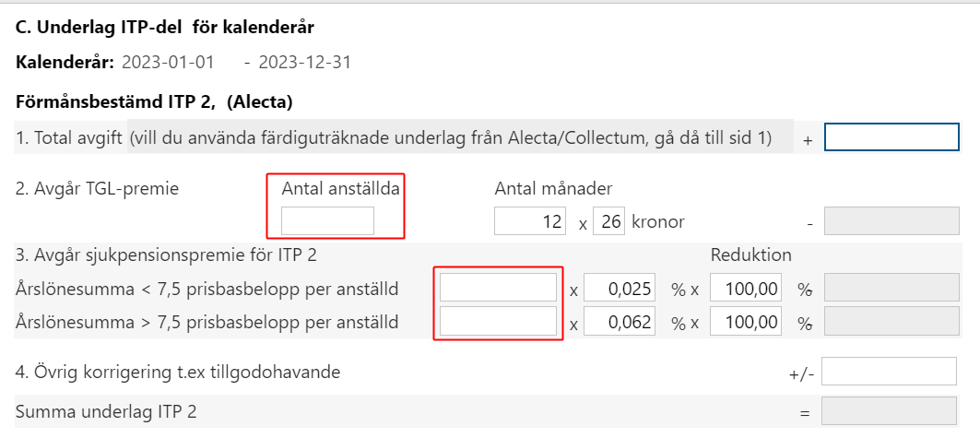Viewport: 980px width, 438px height.
Task: Click Årslönesumma > 7,5 prisbasbelopp input
Action: [498, 321]
